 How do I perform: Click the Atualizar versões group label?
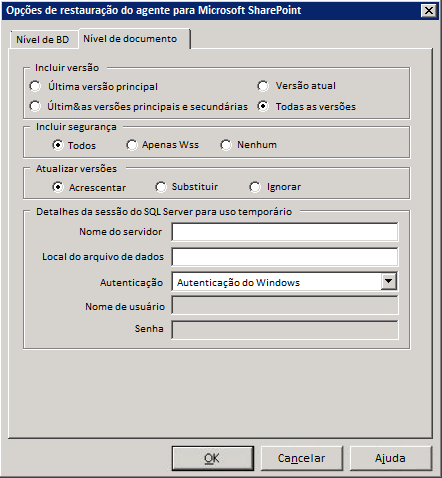tap(76, 169)
